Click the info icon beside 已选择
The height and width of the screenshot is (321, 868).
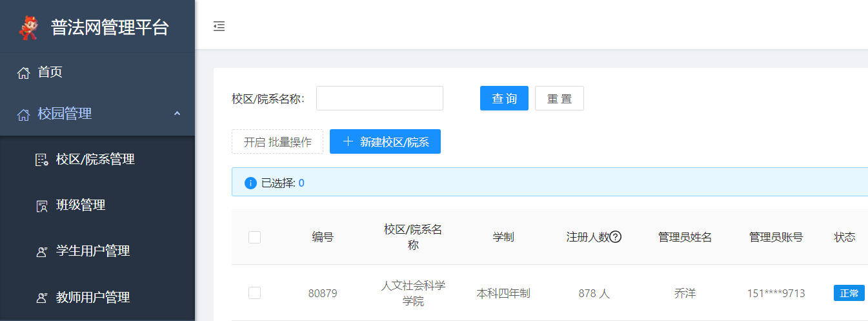[250, 183]
